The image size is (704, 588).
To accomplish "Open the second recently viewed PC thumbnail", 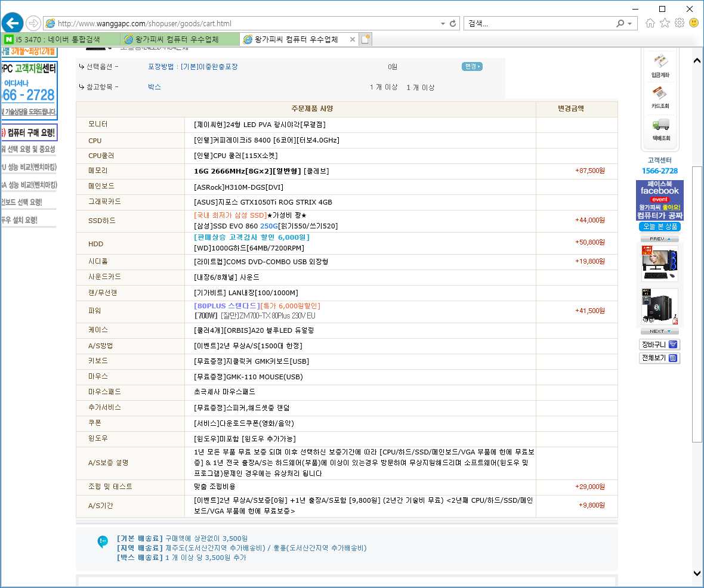I will click(659, 307).
